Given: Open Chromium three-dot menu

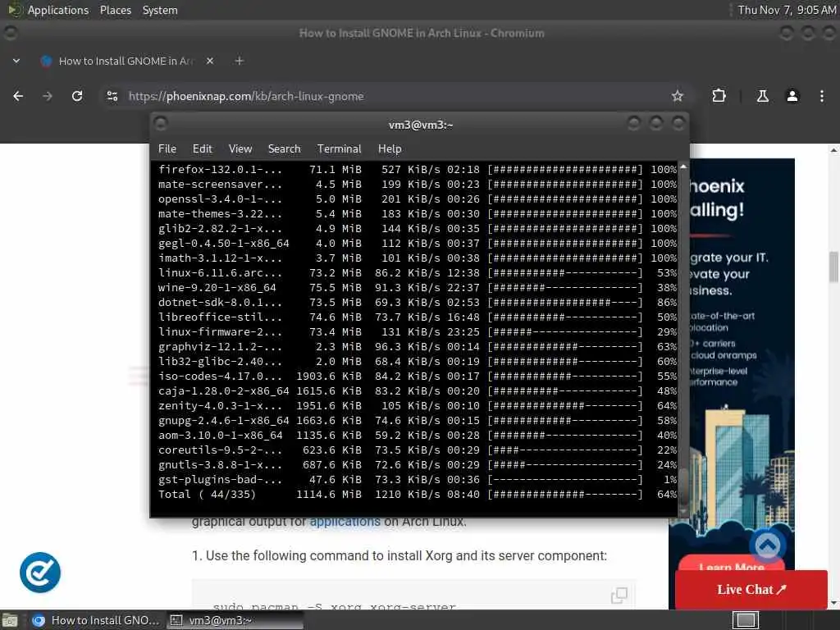Looking at the screenshot, I should click(822, 96).
